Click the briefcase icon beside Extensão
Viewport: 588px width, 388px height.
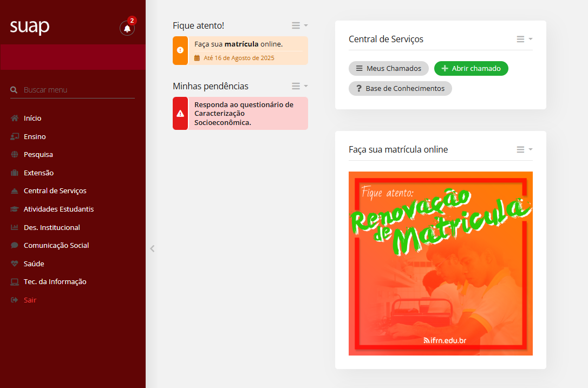pyautogui.click(x=15, y=173)
